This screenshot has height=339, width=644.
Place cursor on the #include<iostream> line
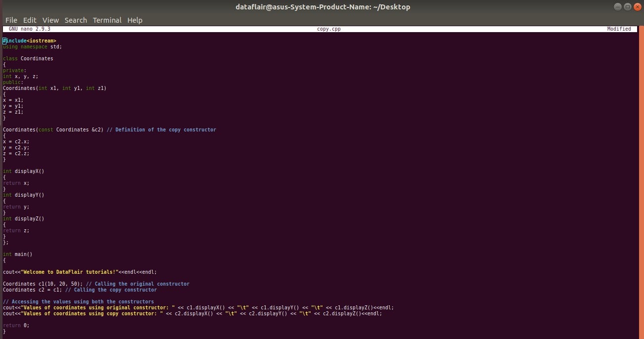click(29, 41)
